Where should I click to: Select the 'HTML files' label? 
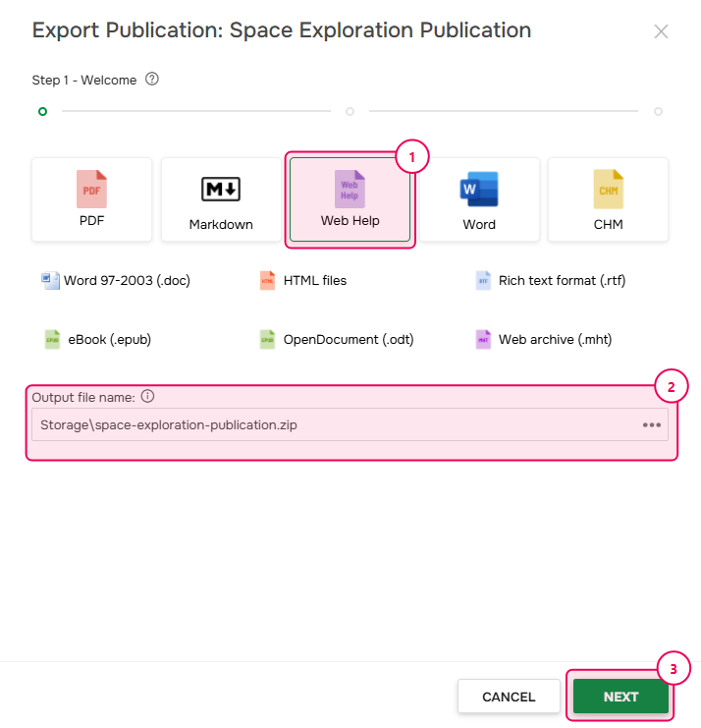click(x=315, y=280)
